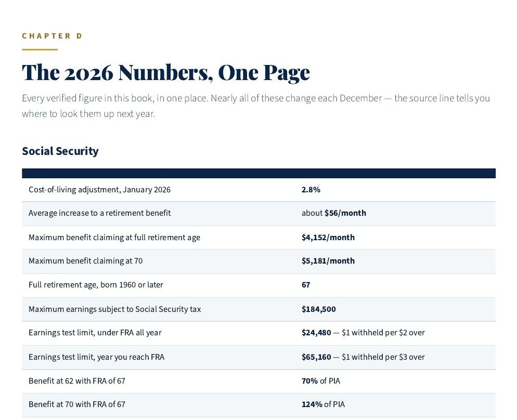This screenshot has width=517, height=420.
Task: Click 'Cost-of-living adjustment, January 2026'
Action: (99, 190)
